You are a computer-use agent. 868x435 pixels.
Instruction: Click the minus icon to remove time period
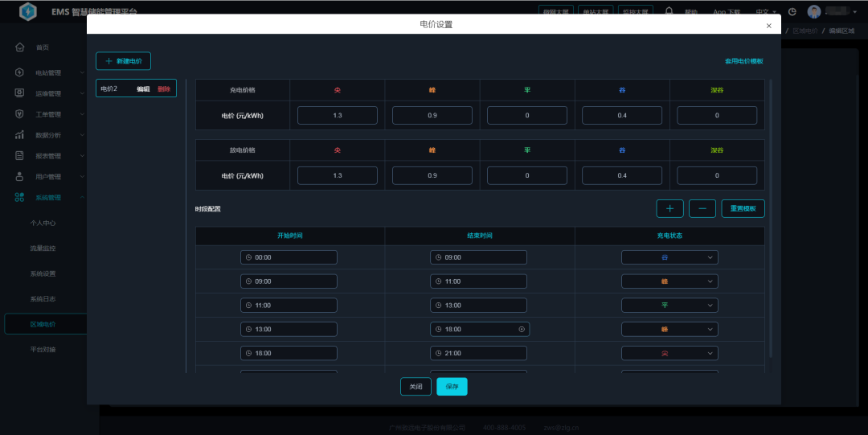click(x=702, y=208)
